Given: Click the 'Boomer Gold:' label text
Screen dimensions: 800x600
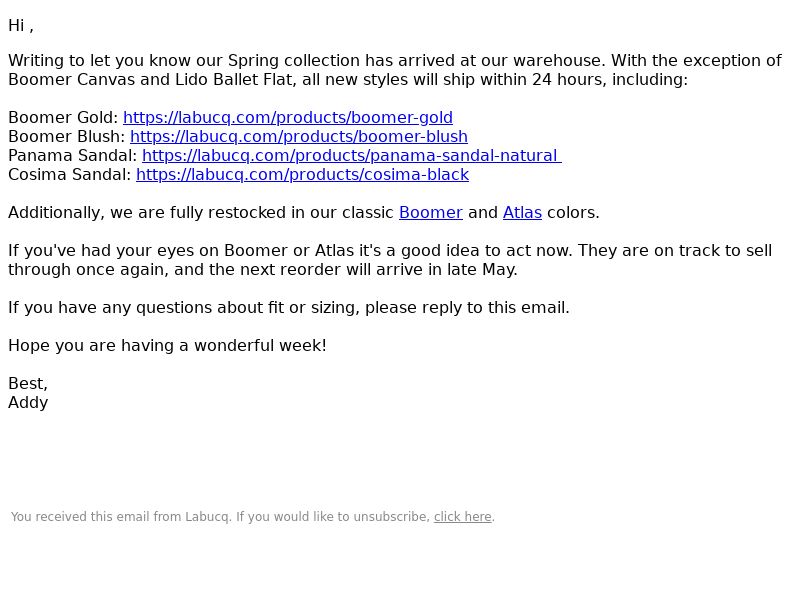Looking at the screenshot, I should click(x=63, y=117).
